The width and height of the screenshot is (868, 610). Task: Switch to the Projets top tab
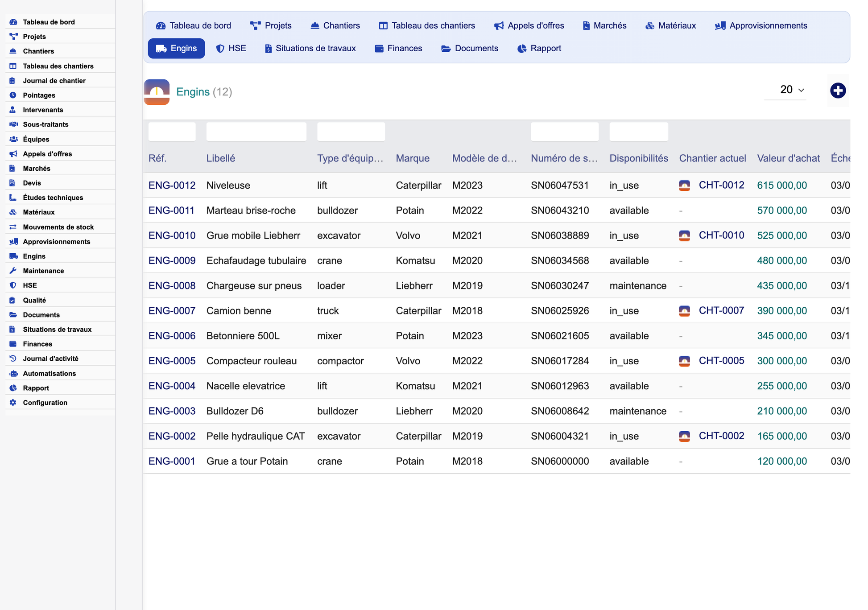coord(271,25)
